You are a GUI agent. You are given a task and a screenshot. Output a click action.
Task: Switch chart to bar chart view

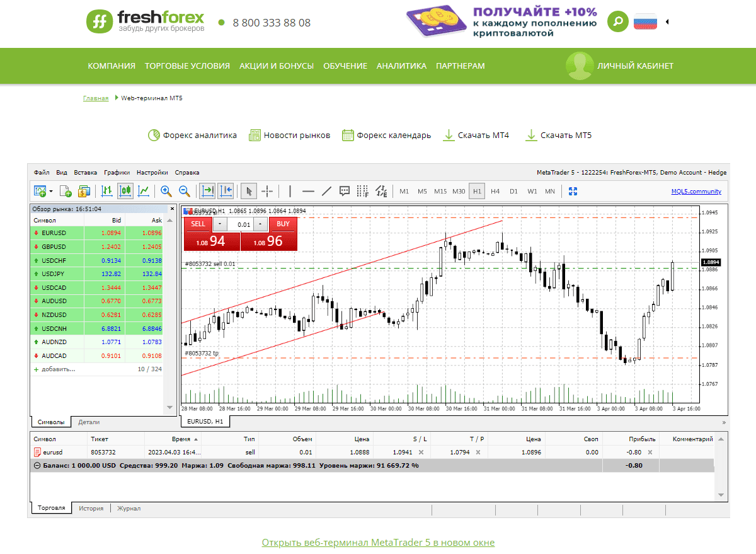point(107,191)
